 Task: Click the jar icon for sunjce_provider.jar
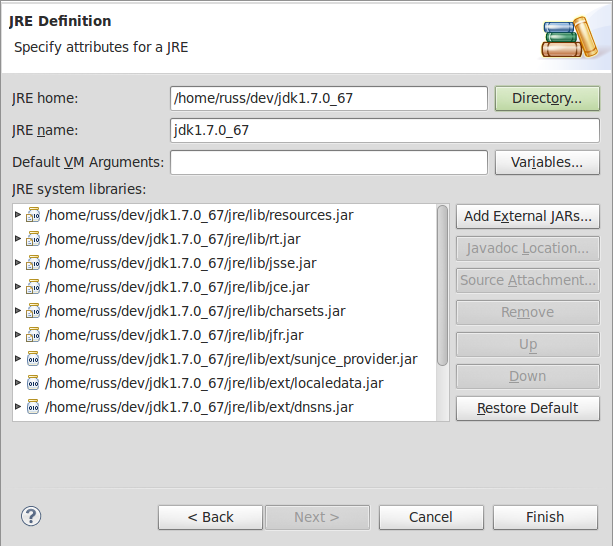coord(33,359)
